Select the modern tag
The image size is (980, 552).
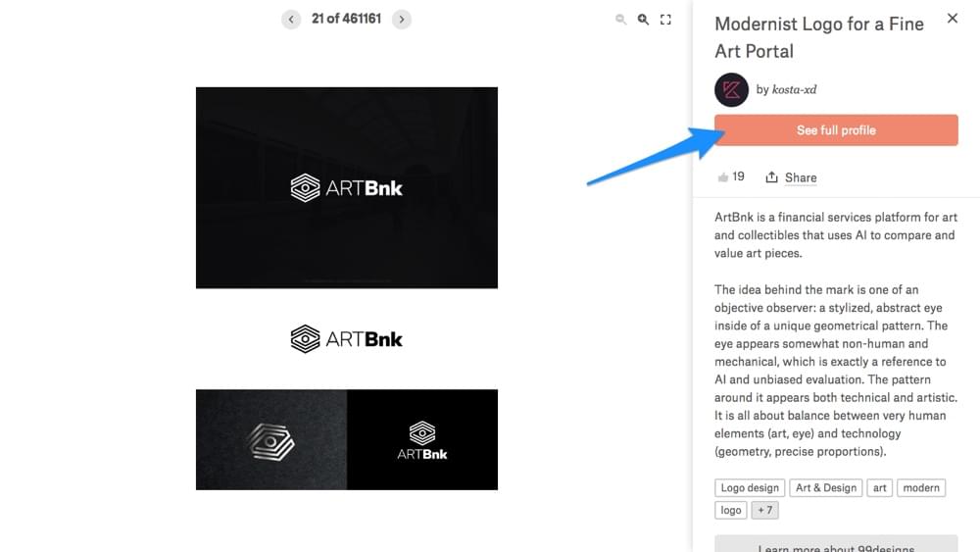coord(920,487)
